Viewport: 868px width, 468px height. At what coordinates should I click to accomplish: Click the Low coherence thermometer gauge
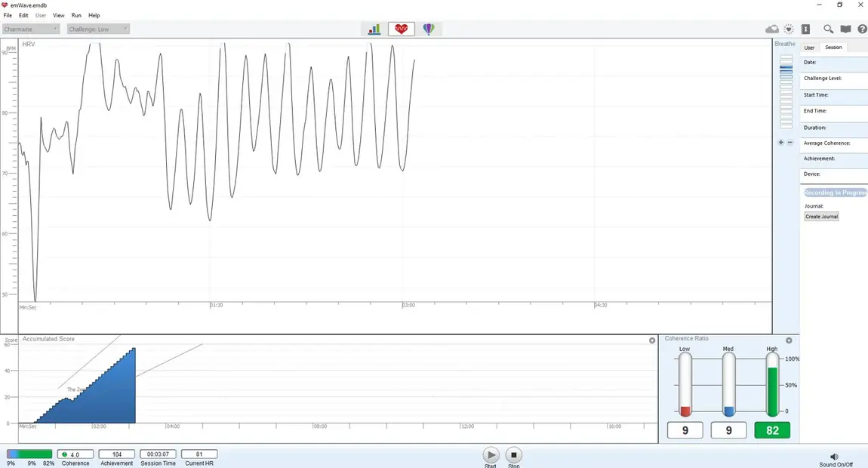pyautogui.click(x=685, y=385)
